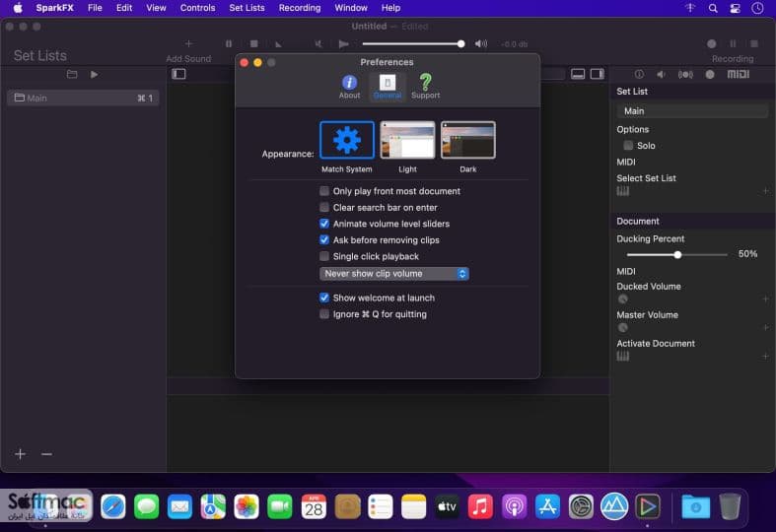Click the Set List name field showing Main

692,111
